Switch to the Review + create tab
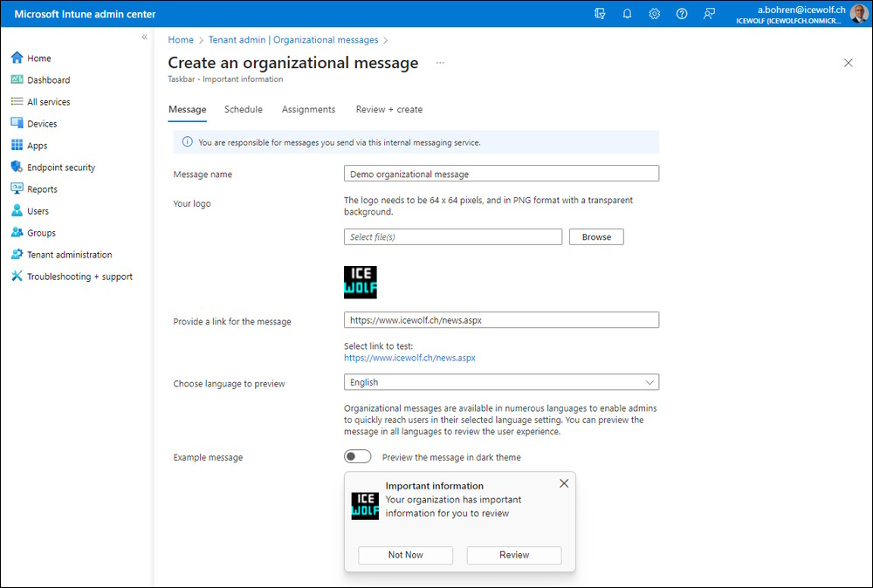Viewport: 873px width, 588px height. pyautogui.click(x=389, y=110)
